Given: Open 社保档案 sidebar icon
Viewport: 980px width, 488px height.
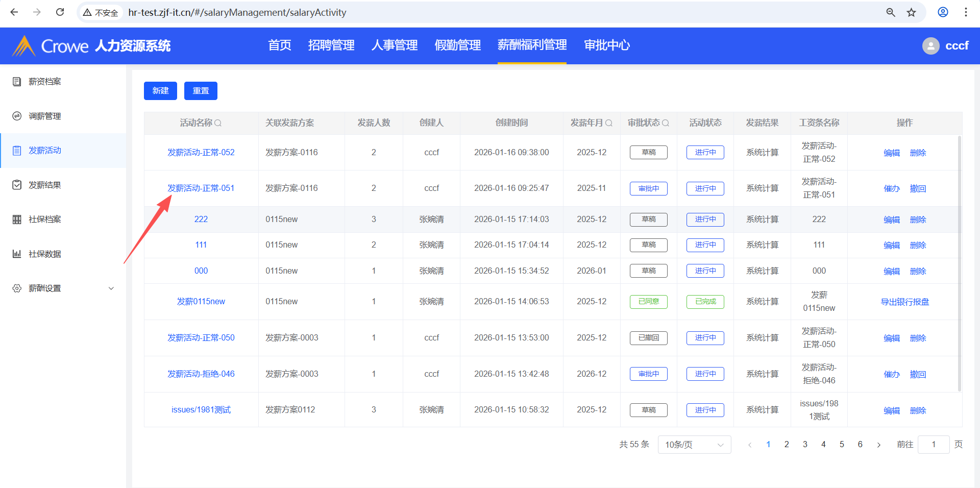Looking at the screenshot, I should click(17, 219).
